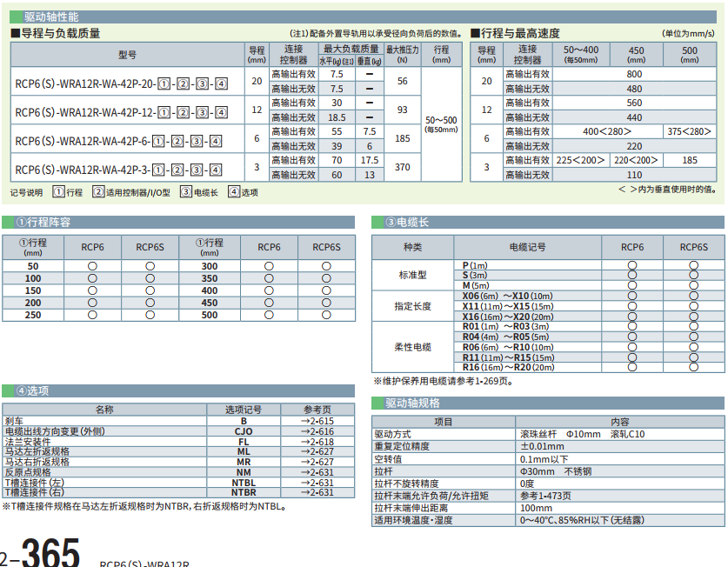Screen dimensions: 728x567
Task: Select the 马达左折返规格 option name
Action: pos(37,451)
